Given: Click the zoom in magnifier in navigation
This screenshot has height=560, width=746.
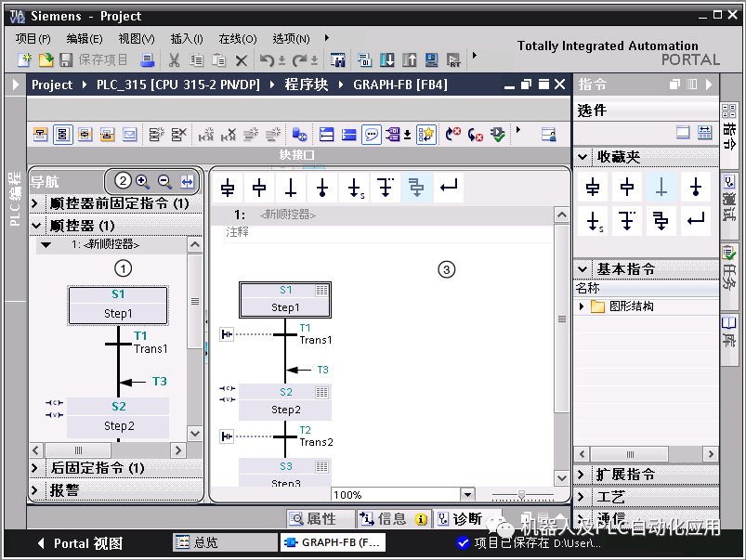Looking at the screenshot, I should 142,182.
